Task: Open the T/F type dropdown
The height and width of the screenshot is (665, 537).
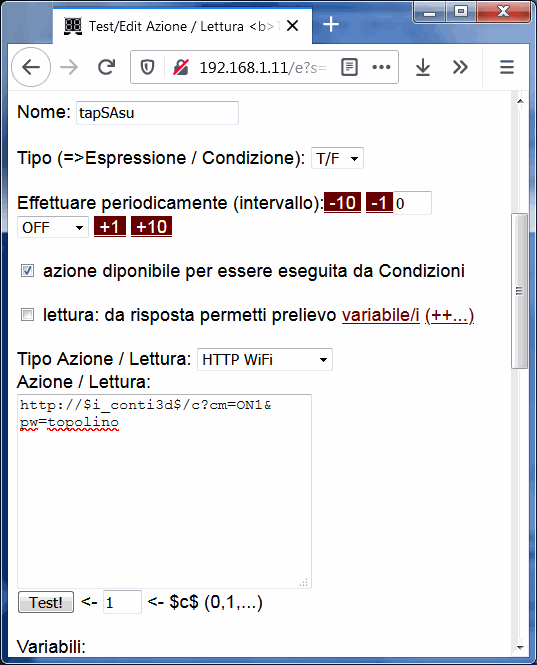Action: pos(337,158)
